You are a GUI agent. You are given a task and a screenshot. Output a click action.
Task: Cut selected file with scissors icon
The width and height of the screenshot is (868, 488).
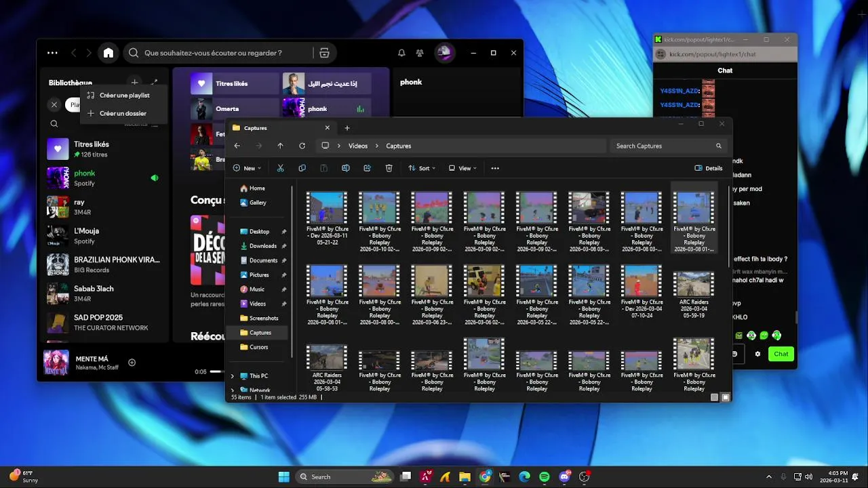click(x=281, y=168)
